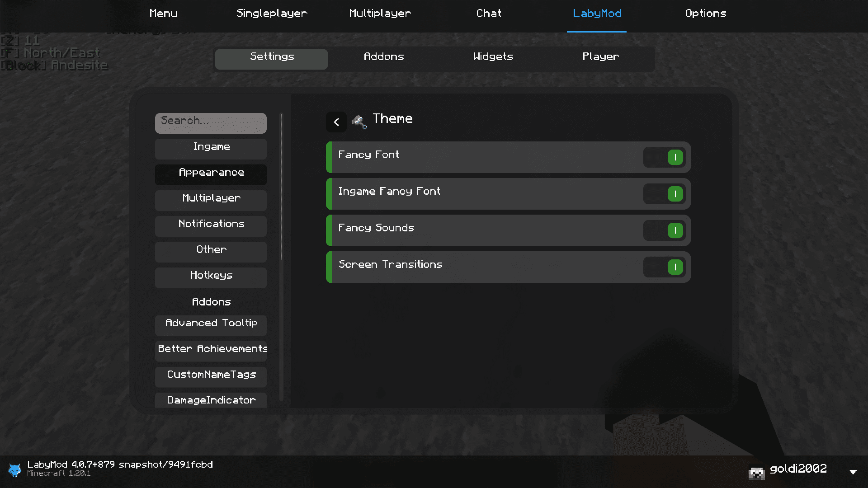Open Better Achievements addon settings

point(211,351)
